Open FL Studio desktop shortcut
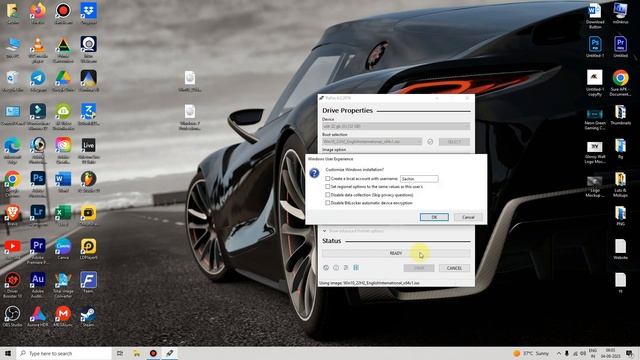640x360 pixels. [x=89, y=181]
